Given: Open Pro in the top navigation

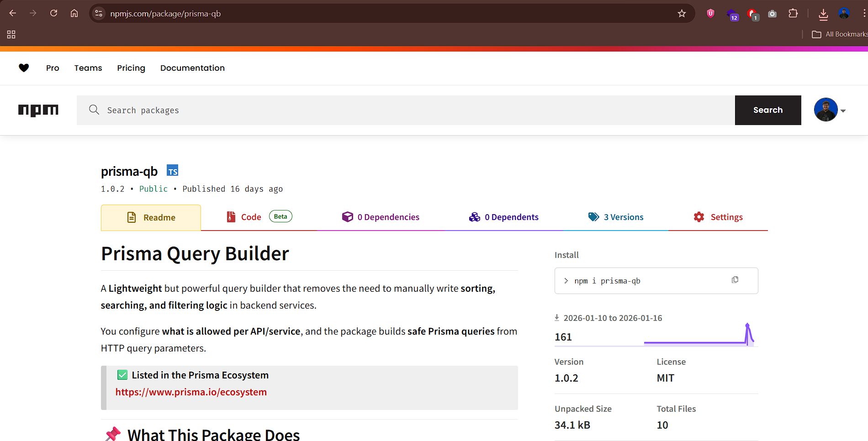Looking at the screenshot, I should pos(53,68).
